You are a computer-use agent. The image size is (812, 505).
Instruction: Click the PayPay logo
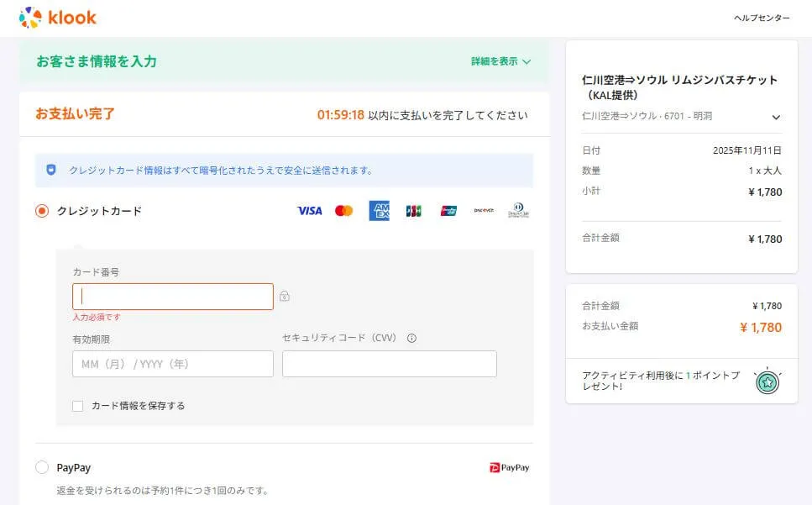(508, 467)
